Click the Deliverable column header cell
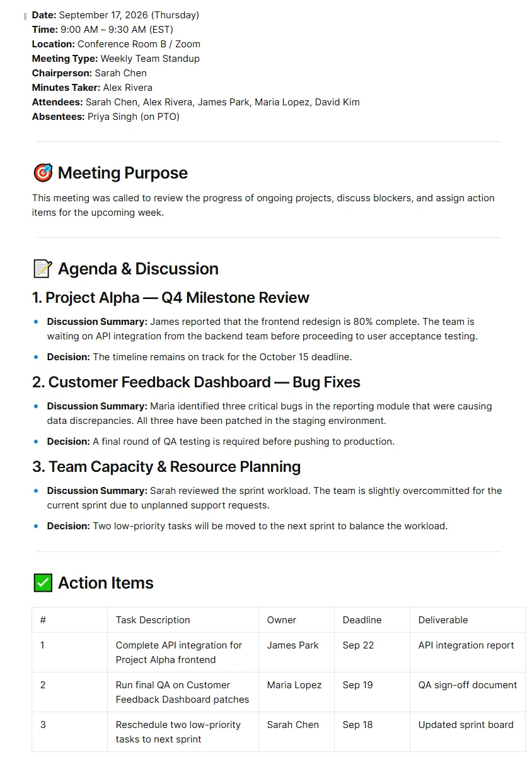The width and height of the screenshot is (532, 757). [468, 620]
